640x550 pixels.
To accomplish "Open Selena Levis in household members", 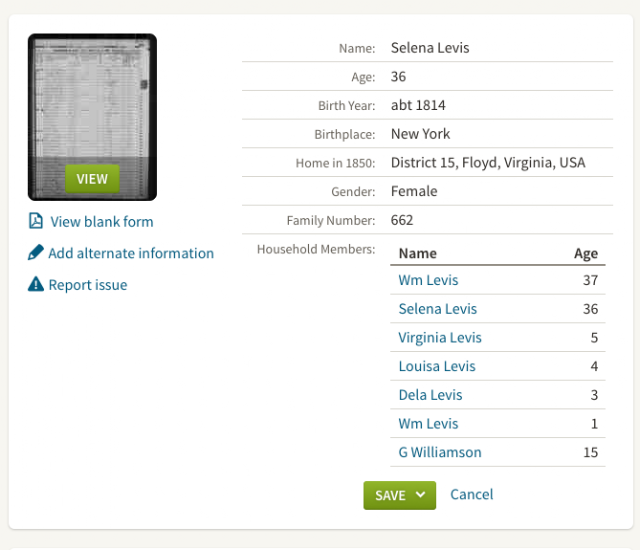I will point(438,309).
